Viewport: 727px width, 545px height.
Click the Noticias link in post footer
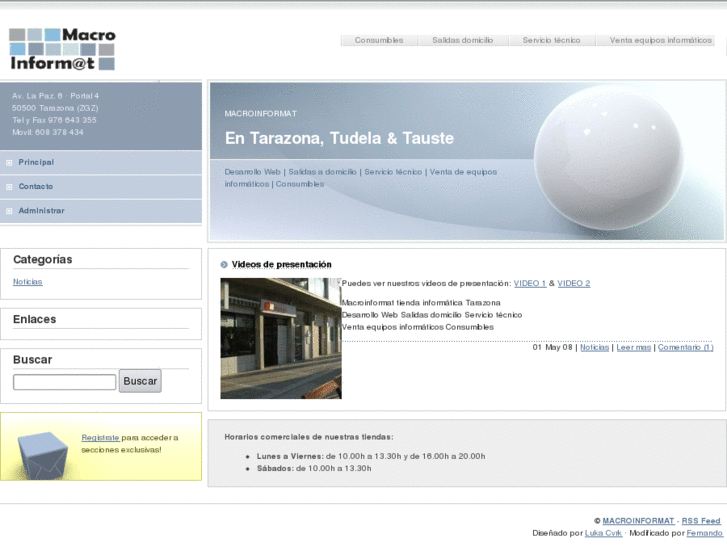(594, 347)
